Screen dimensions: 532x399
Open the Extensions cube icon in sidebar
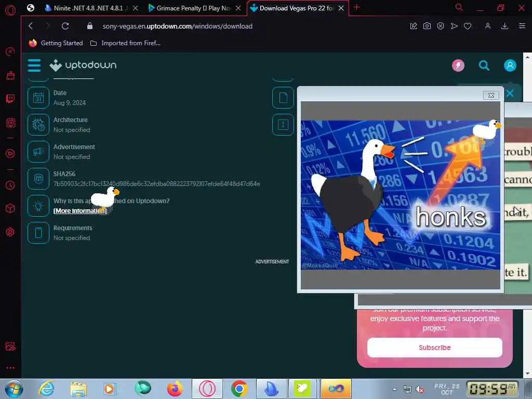pyautogui.click(x=10, y=208)
